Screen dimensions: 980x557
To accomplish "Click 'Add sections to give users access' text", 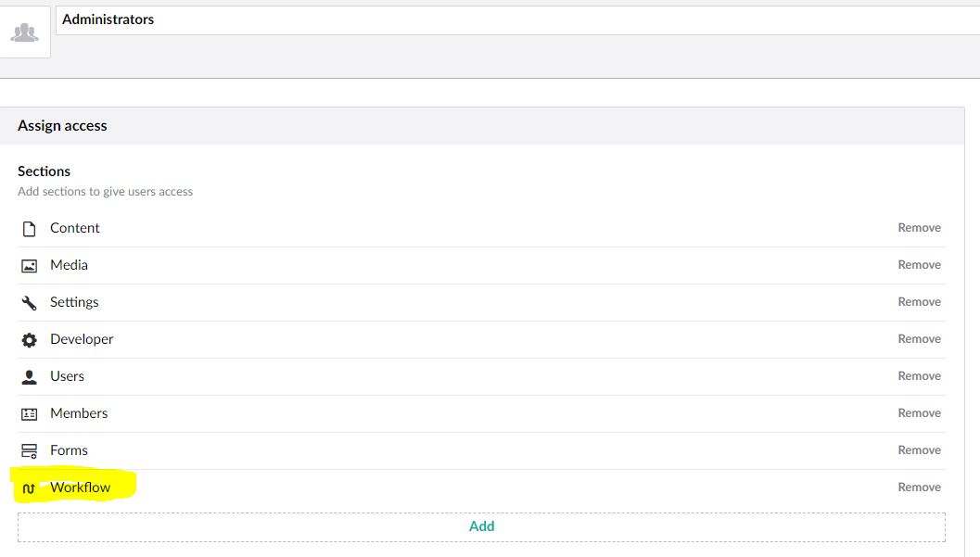I will coord(105,192).
